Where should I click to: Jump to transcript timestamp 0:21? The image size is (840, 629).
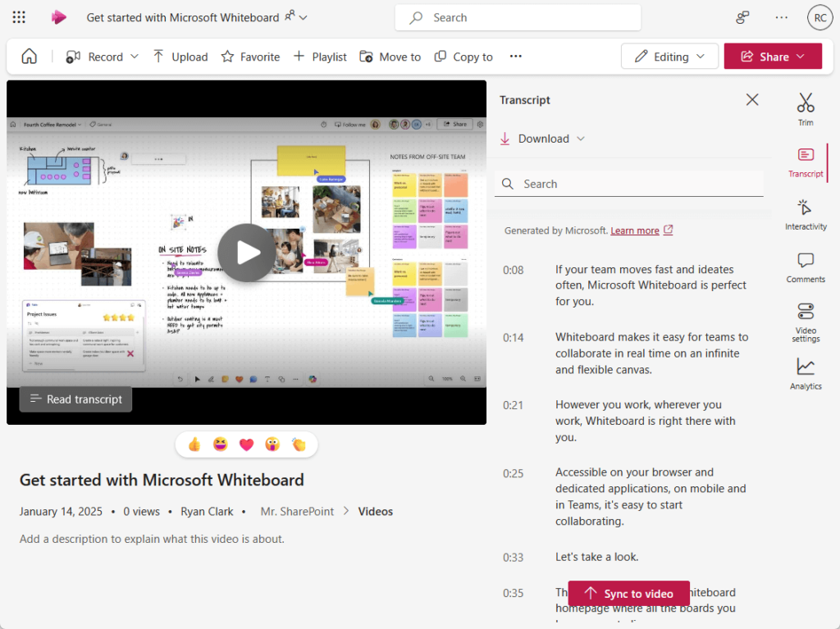click(x=513, y=406)
